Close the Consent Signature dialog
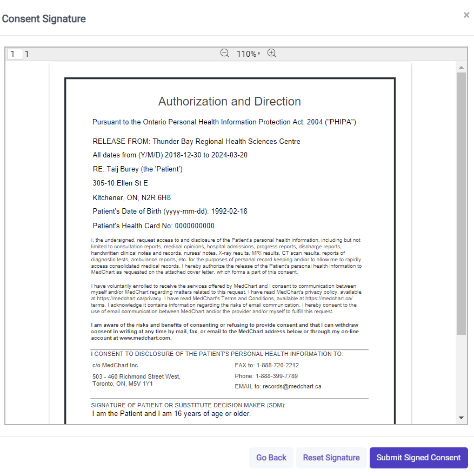This screenshot has width=474, height=476. coord(466,15)
